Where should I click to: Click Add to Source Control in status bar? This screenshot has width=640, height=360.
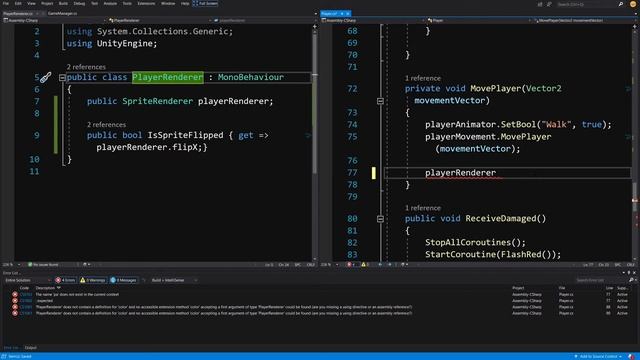598,357
